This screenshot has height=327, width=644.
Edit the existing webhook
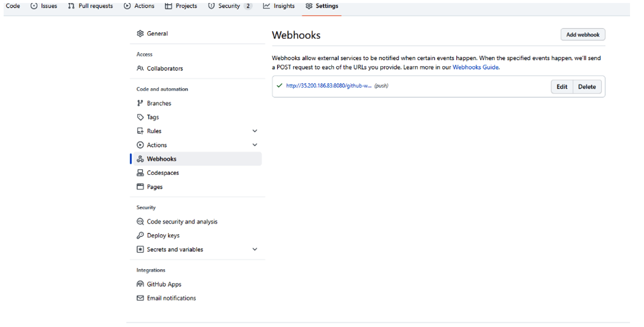pos(562,87)
